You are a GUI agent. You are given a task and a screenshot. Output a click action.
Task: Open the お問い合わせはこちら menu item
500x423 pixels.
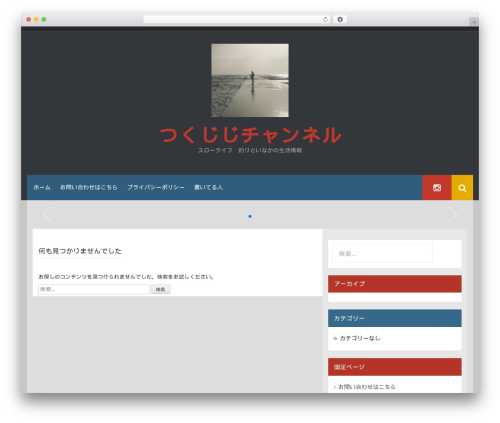click(x=89, y=188)
